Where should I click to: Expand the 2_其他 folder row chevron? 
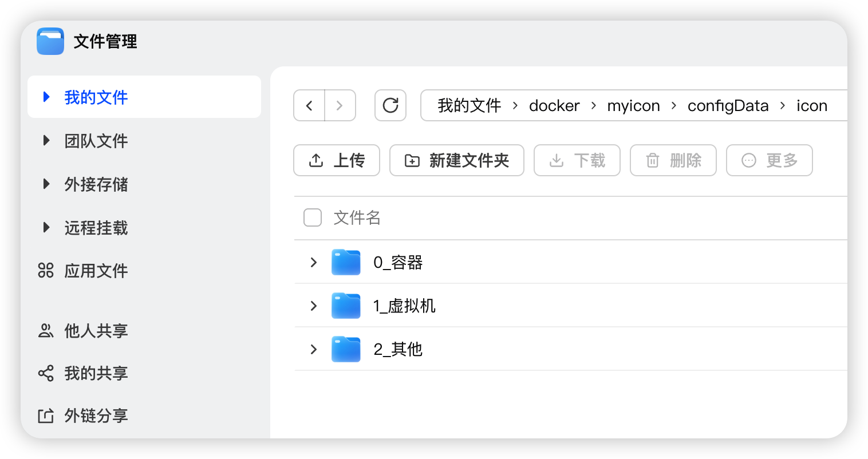313,350
